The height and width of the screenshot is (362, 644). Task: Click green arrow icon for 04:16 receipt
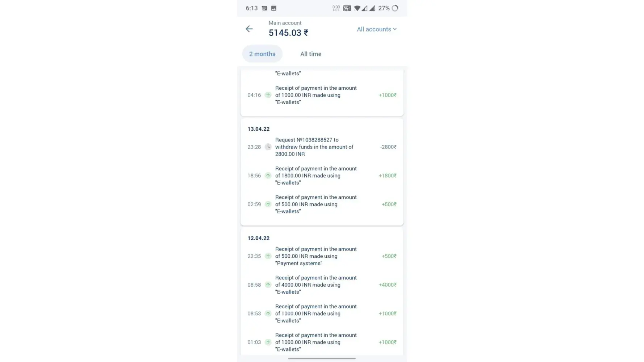(268, 95)
